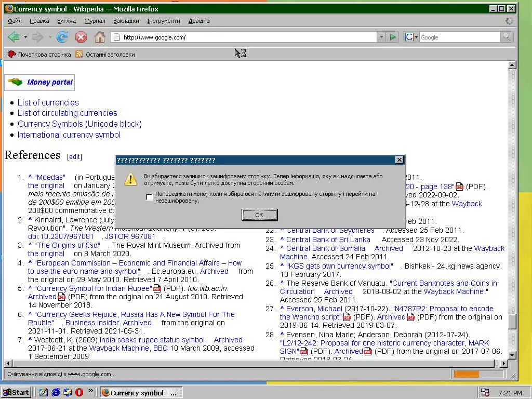Open the Правка menu
The image size is (532, 399).
tap(39, 21)
